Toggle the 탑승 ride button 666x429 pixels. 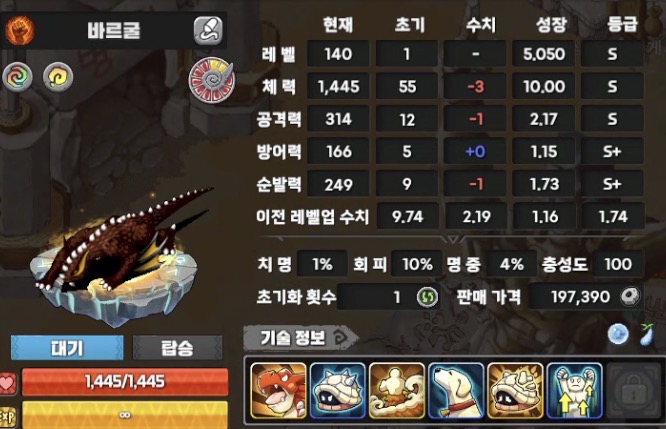(178, 348)
